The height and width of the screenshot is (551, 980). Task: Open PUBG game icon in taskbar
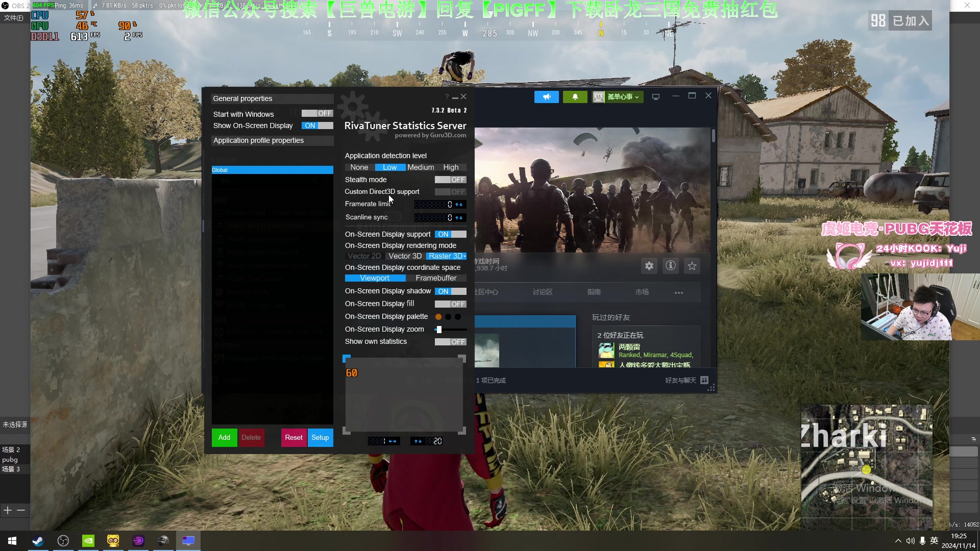(x=163, y=541)
